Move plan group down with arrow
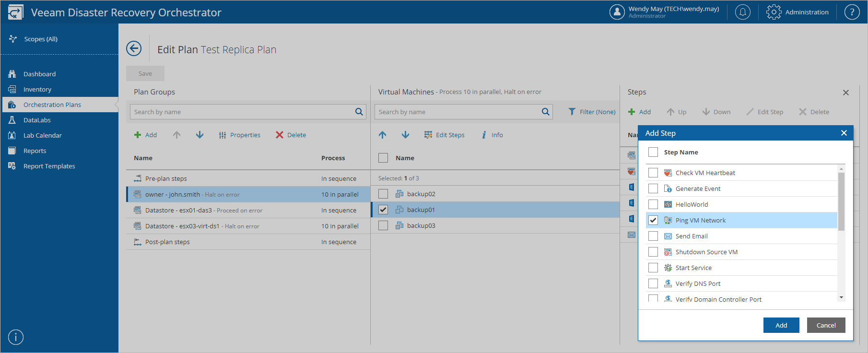Viewport: 868px width, 353px height. coord(199,135)
